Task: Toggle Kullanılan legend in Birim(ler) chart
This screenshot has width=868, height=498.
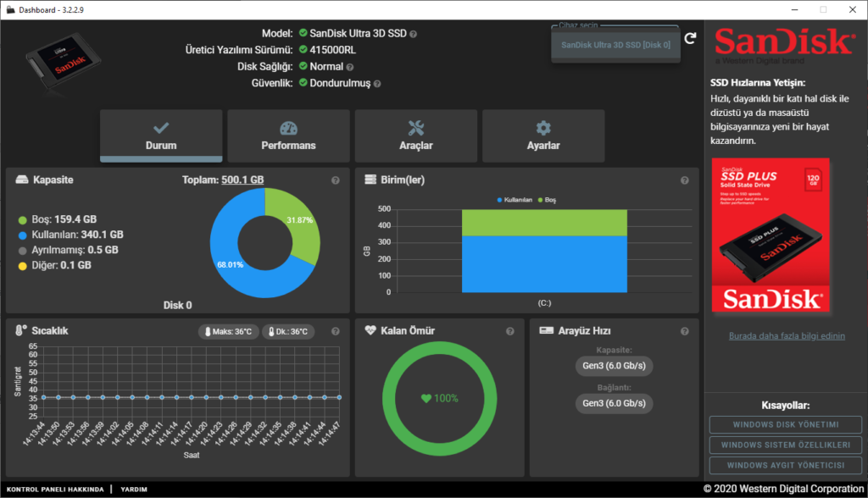Action: point(514,200)
